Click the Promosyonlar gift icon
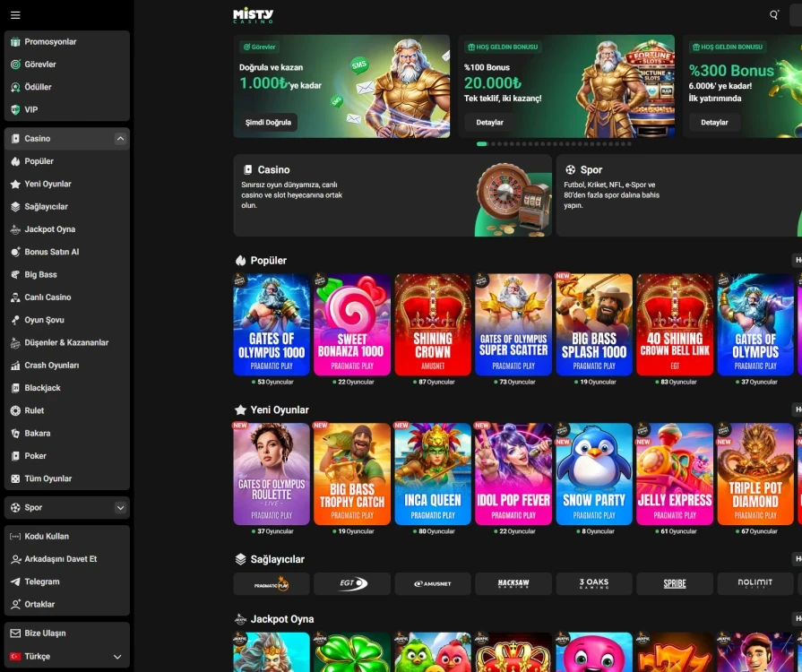The width and height of the screenshot is (802, 672). pos(15,42)
